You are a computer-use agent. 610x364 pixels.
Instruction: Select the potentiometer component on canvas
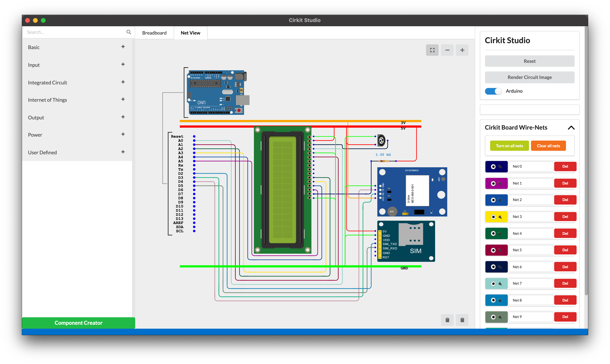[381, 141]
